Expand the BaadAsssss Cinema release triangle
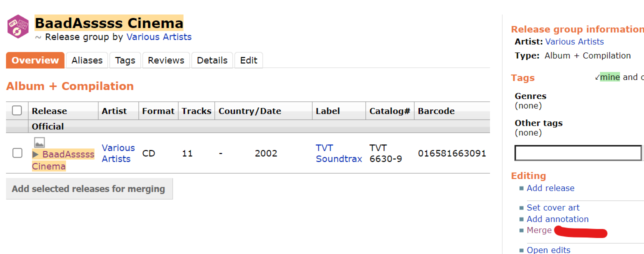 tap(35, 154)
